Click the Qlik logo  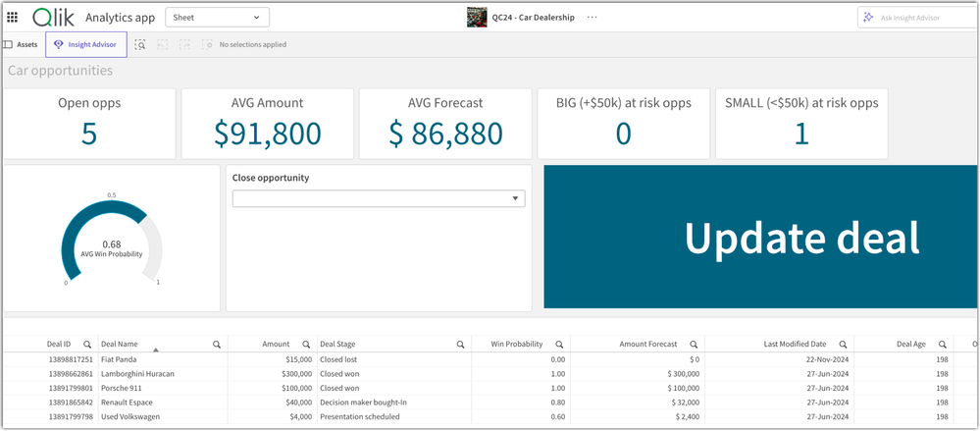pos(53,17)
